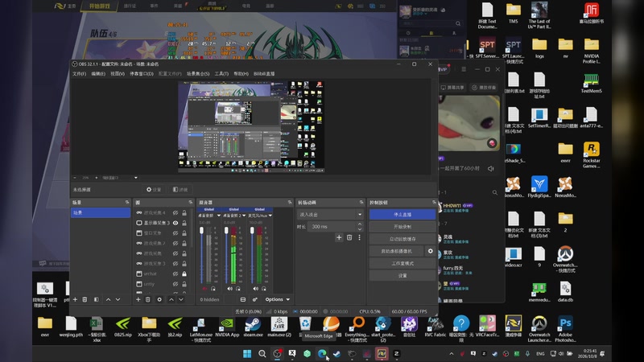This screenshot has height=362, width=644.
Task: Open source filters button beside properties
Action: pyautogui.click(x=180, y=190)
